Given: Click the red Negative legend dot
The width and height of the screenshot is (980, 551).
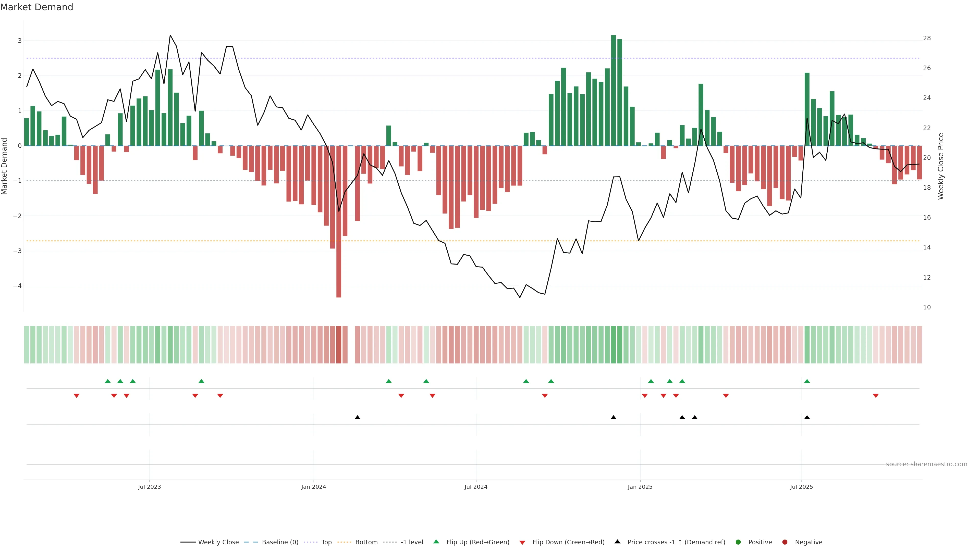Looking at the screenshot, I should (785, 542).
